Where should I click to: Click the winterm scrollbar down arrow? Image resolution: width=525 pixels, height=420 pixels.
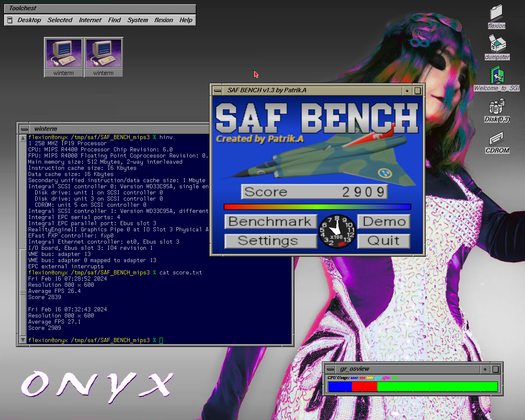tap(23, 340)
